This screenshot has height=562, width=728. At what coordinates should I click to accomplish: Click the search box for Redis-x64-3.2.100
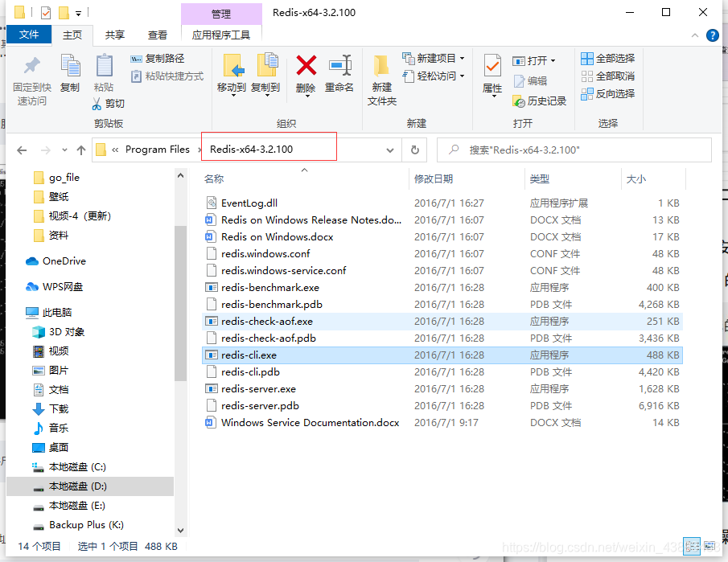coord(574,150)
